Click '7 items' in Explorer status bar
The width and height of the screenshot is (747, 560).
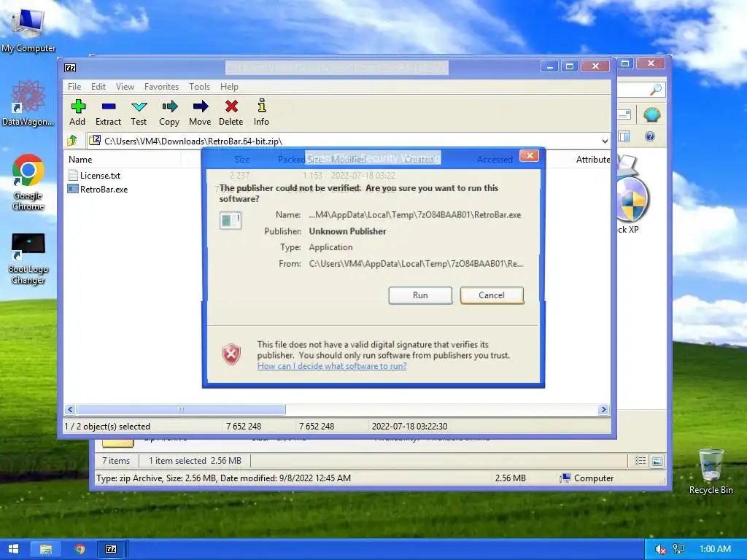coord(116,461)
